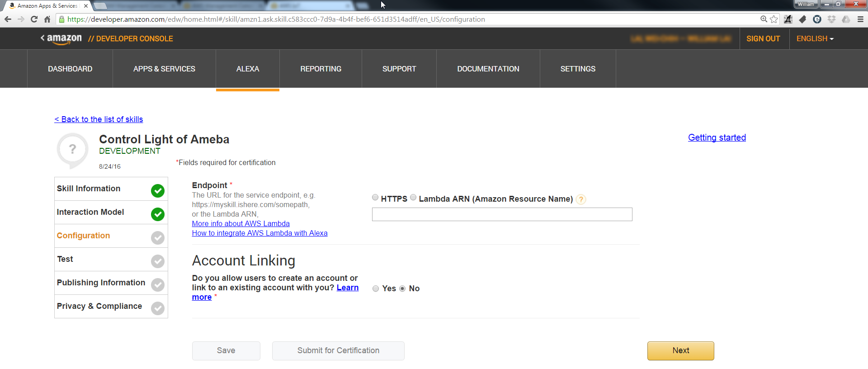Click the browser forward arrow
Image resolution: width=868 pixels, height=369 pixels.
pos(21,19)
